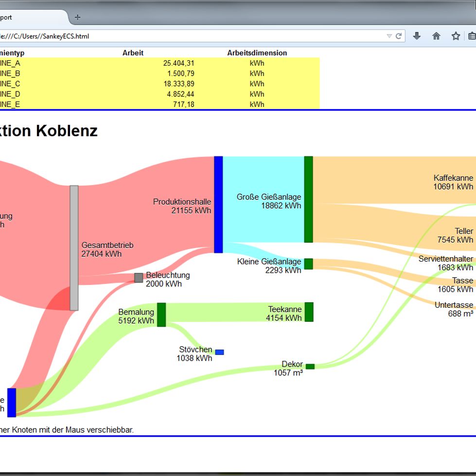Click the small blue Stövchen node
This screenshot has width=476, height=476.
(219, 352)
